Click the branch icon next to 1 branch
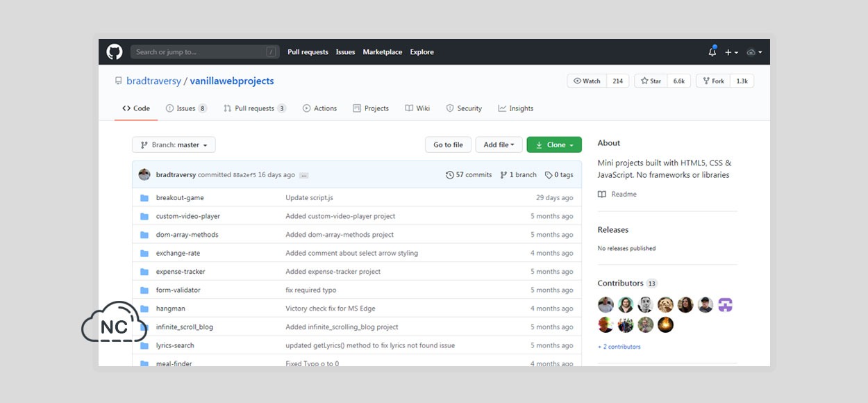The height and width of the screenshot is (403, 868). 503,175
